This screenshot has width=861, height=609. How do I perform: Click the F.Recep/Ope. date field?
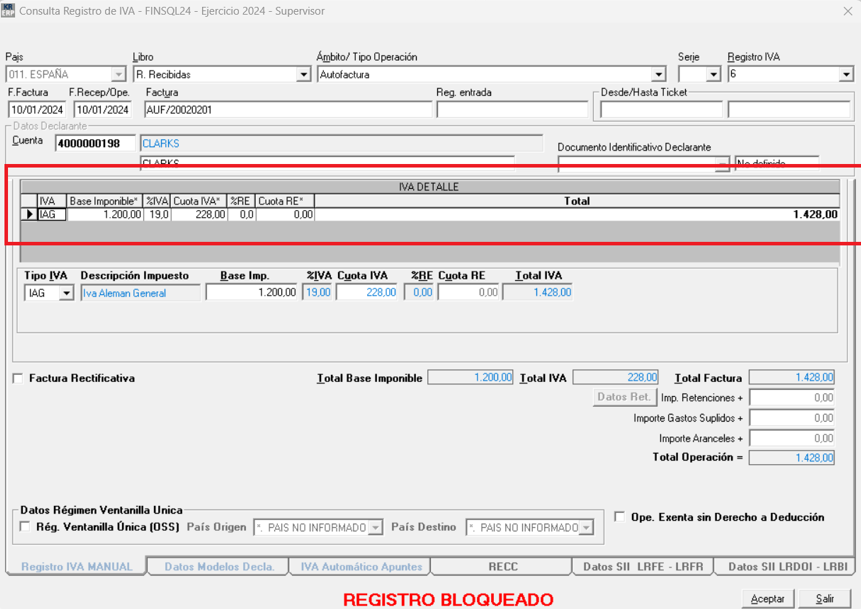[103, 110]
